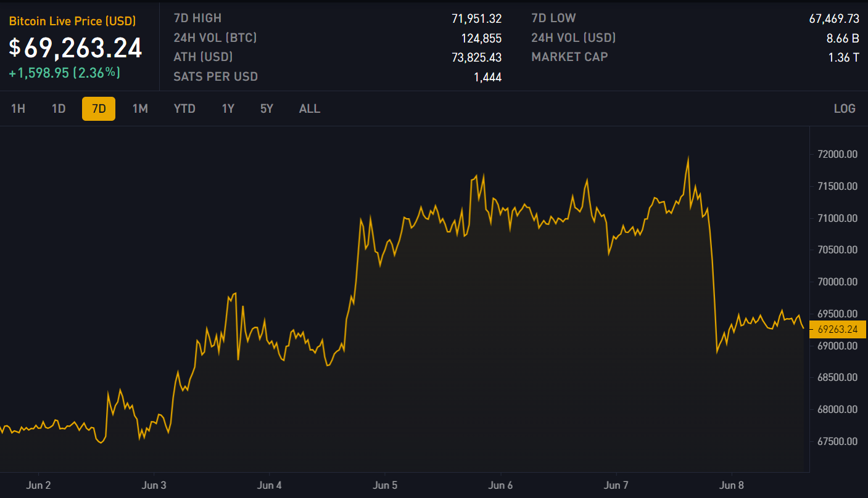Switch chart to 1H time range
Viewport: 868px width, 498px height.
pos(18,108)
